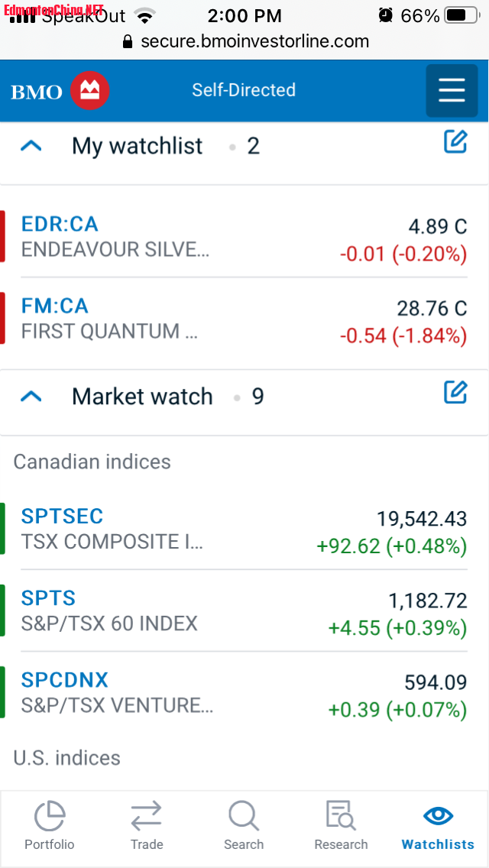The image size is (489, 868).
Task: Open the SPTS index link
Action: [x=48, y=598]
